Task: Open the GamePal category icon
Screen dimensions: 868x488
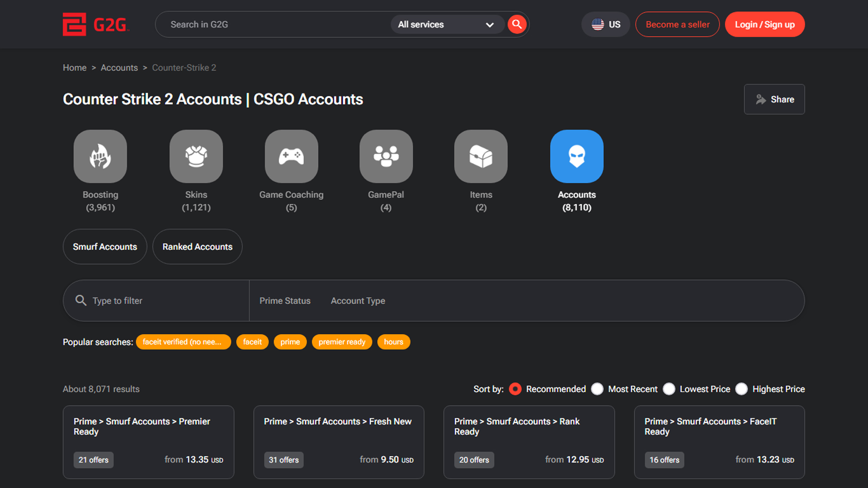Action: coord(386,156)
